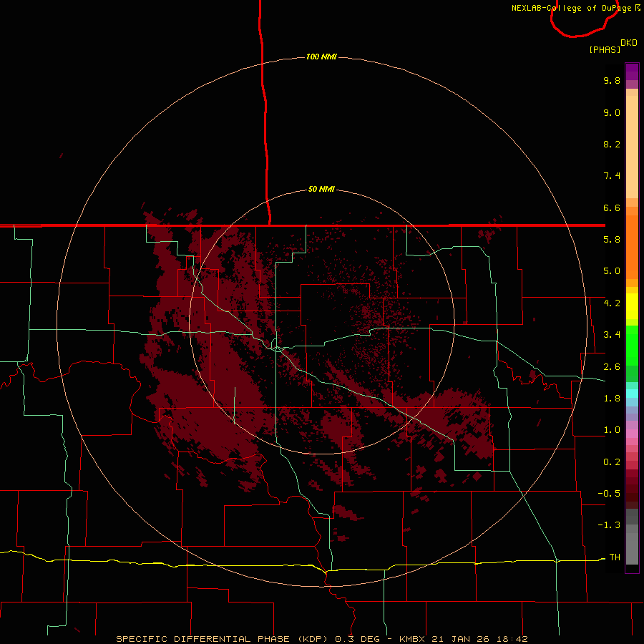Click the TH legend label

pyautogui.click(x=615, y=557)
